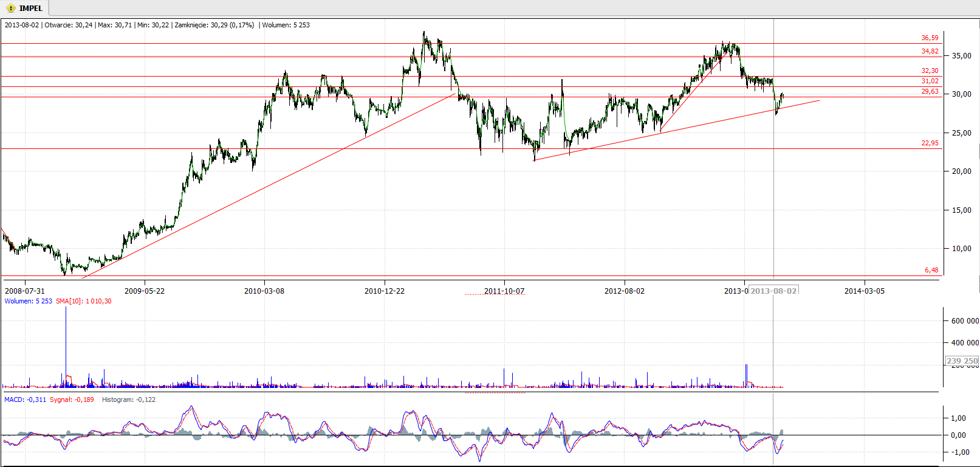The width and height of the screenshot is (980, 467).
Task: Click the Zamknięcie: 30,29 (0,17%) header value
Action: 214,25
